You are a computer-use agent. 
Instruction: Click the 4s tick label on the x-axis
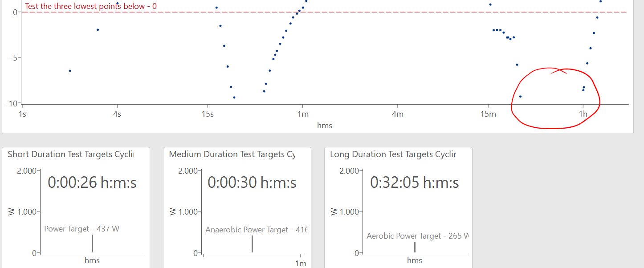(117, 114)
